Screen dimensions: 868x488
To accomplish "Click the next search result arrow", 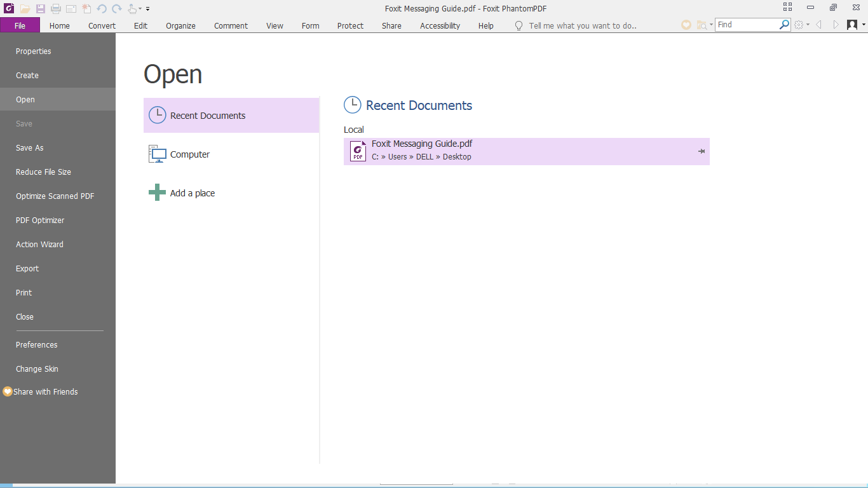I will 836,25.
